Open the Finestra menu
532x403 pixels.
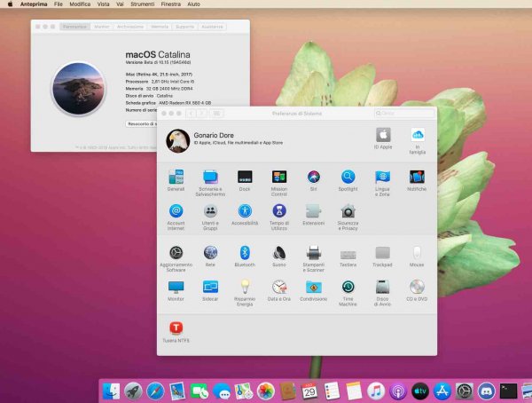[170, 4]
